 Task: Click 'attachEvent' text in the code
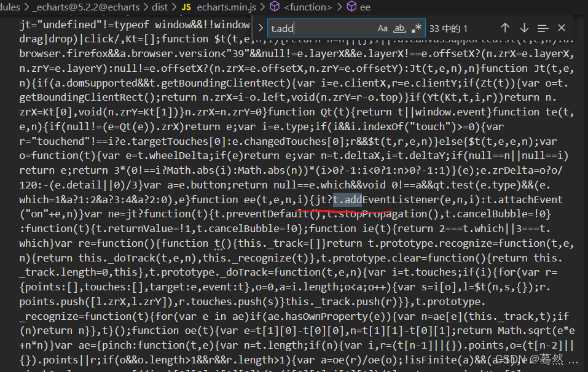point(531,200)
